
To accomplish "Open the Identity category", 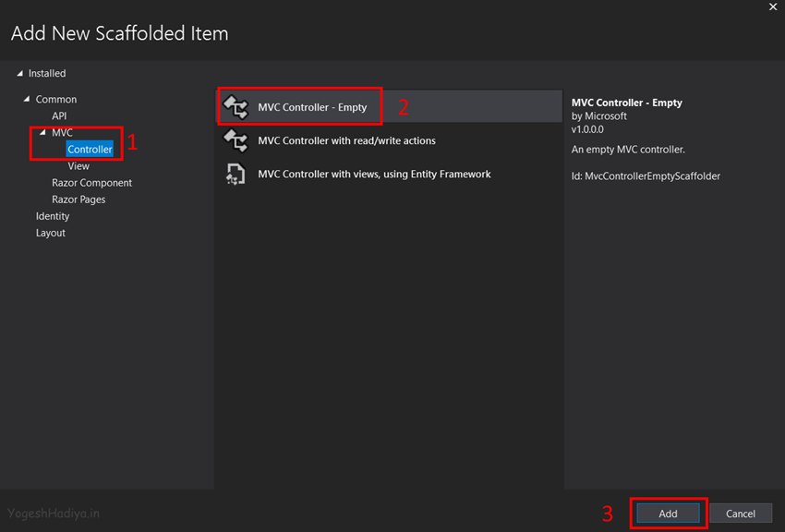I will pyautogui.click(x=53, y=216).
